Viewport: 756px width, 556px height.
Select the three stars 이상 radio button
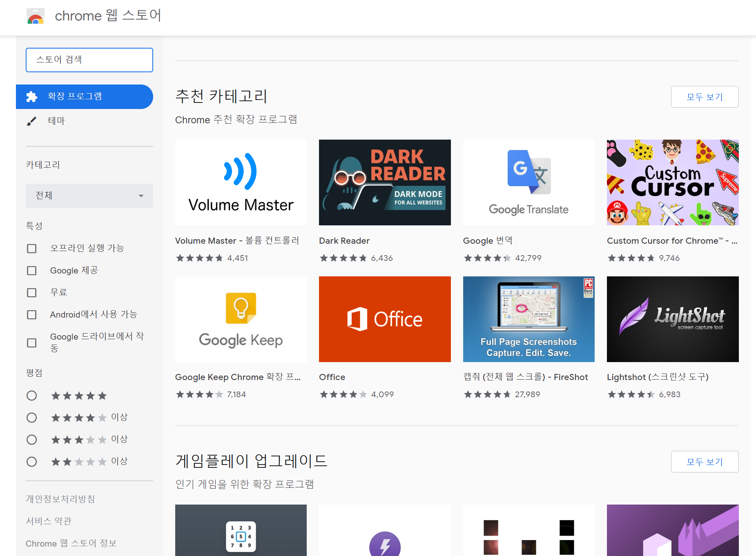click(x=32, y=440)
